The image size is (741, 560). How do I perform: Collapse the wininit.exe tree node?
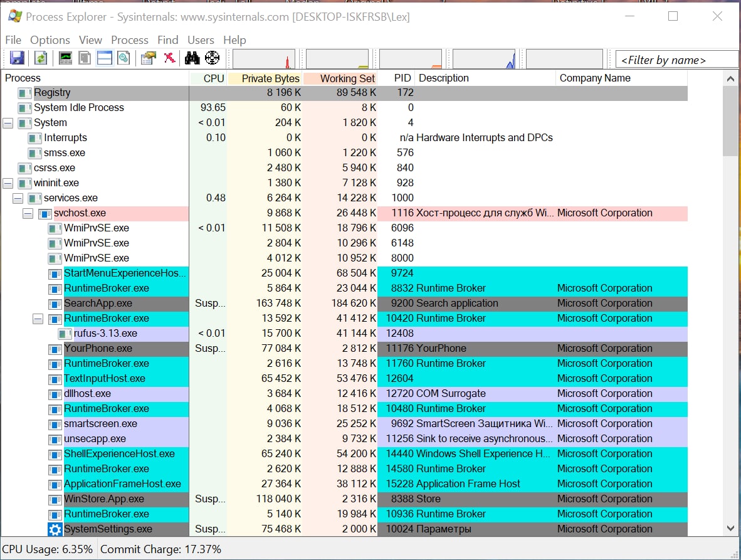[8, 183]
